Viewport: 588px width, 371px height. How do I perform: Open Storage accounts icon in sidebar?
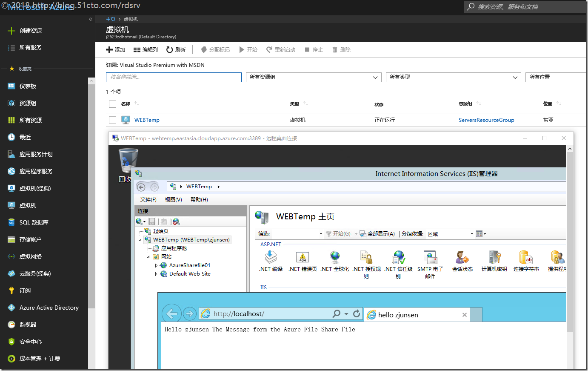pos(11,239)
